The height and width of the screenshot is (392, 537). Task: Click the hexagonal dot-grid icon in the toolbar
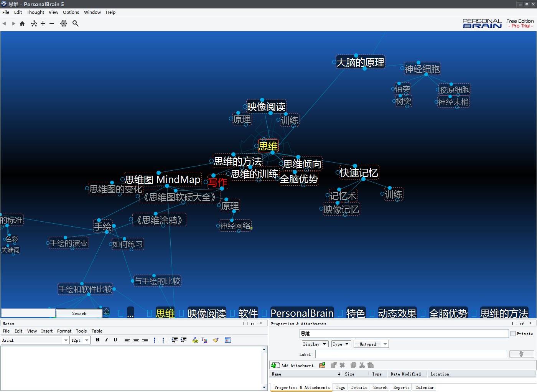64,24
